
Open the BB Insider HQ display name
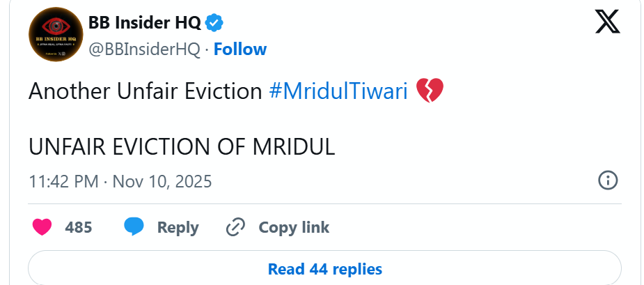tap(145, 23)
